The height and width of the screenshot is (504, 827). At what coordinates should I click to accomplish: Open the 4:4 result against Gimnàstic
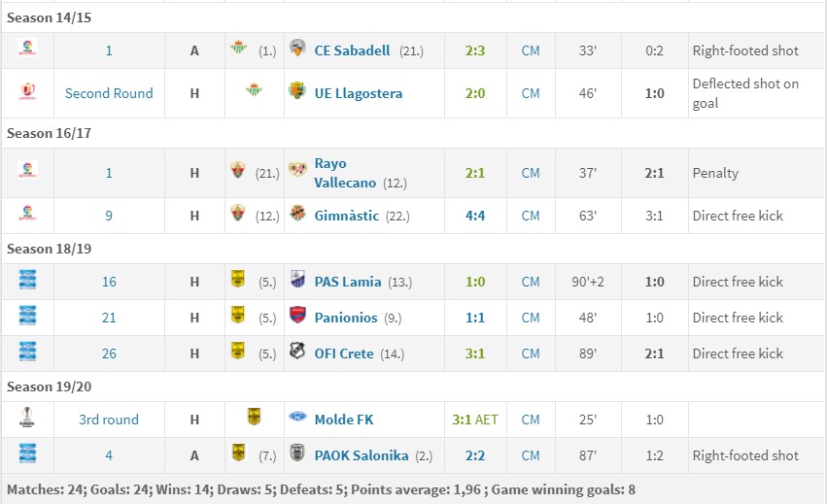click(x=475, y=216)
